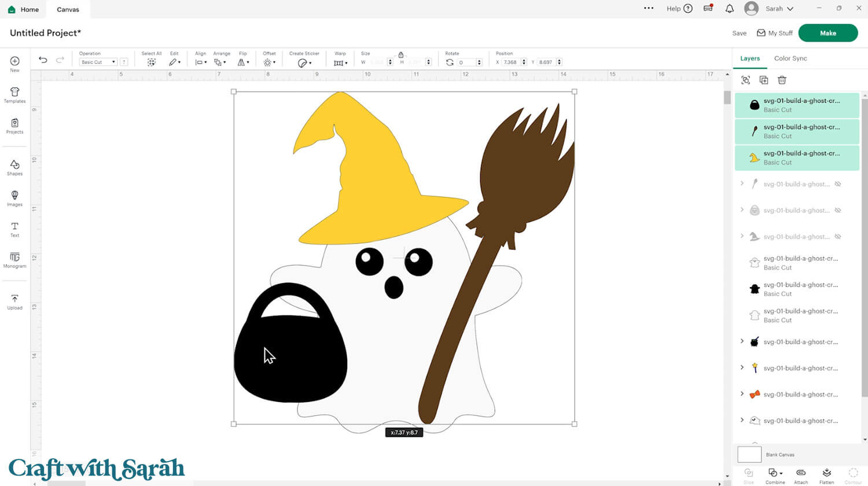Show the hidden broom layer

pos(837,184)
